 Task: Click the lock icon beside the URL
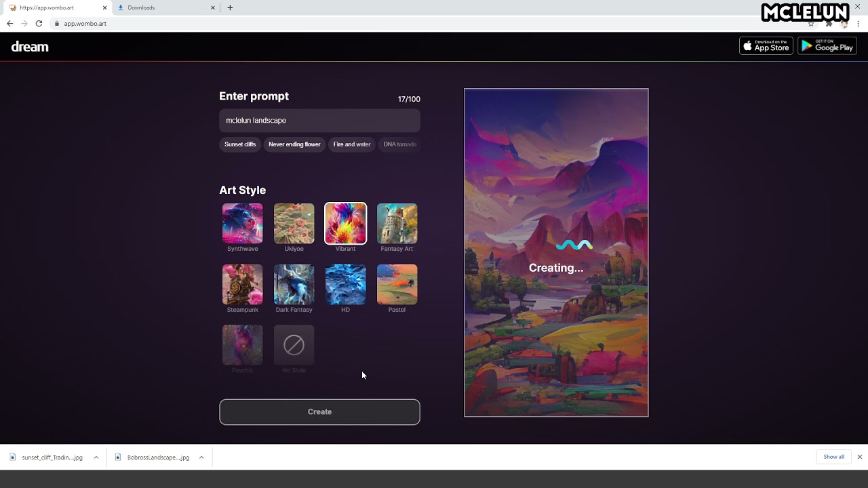(57, 24)
